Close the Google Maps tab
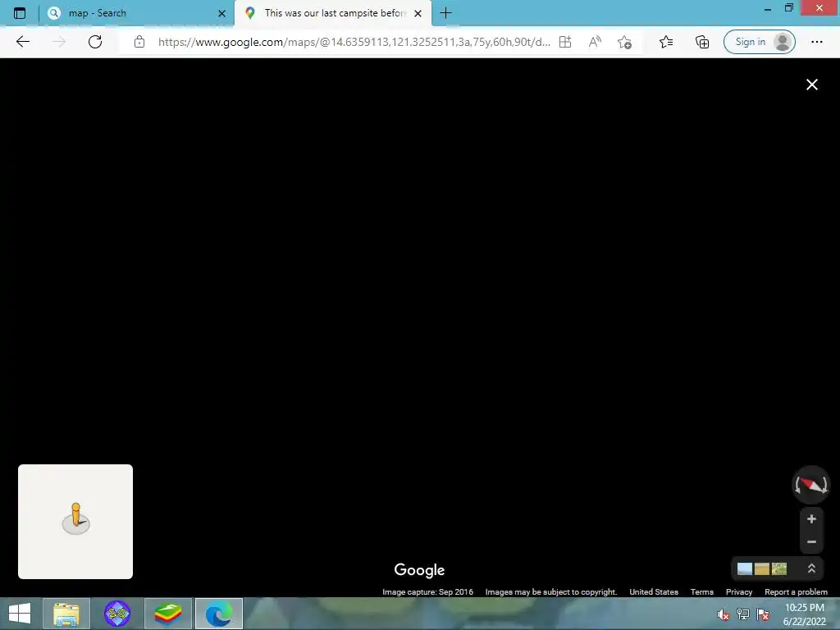This screenshot has width=840, height=630. [418, 13]
